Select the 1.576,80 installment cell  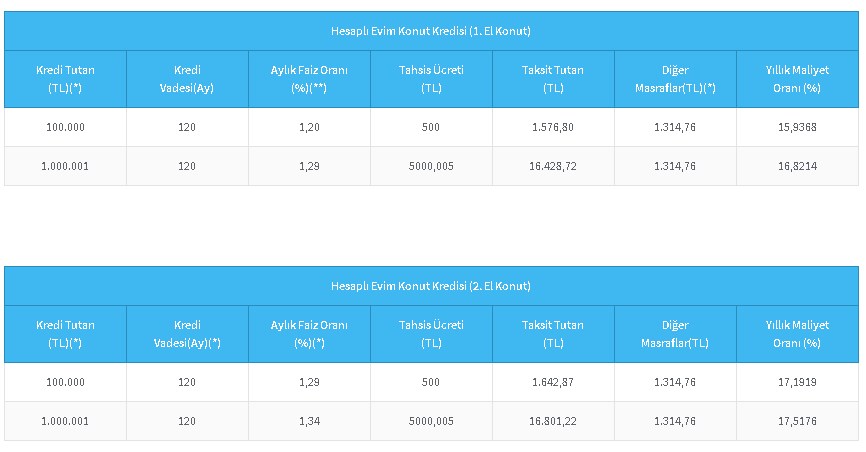pos(553,128)
